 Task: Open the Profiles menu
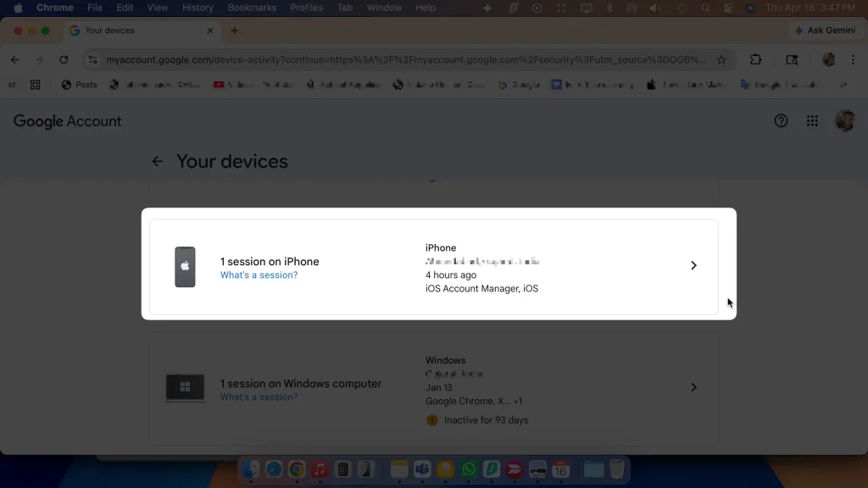click(306, 8)
